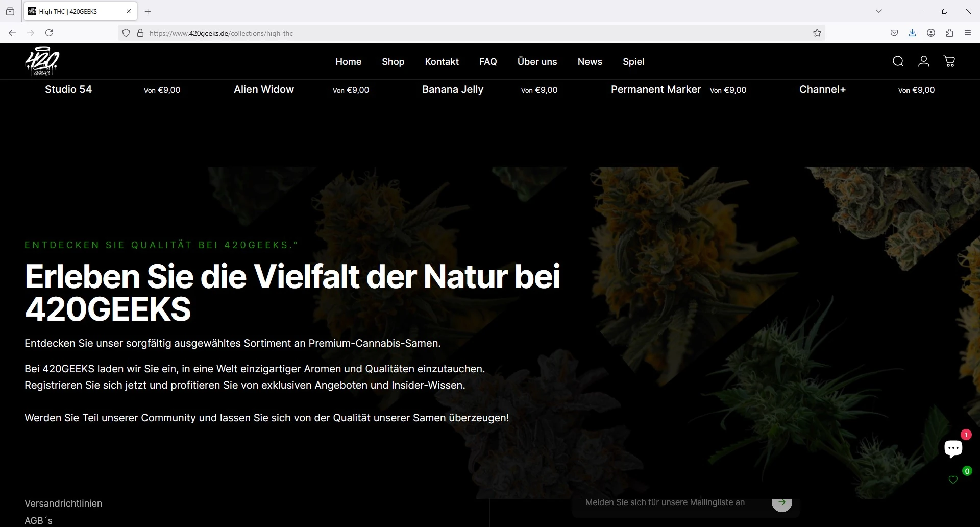This screenshot has width=980, height=527.
Task: Click the browser forward arrow
Action: (x=31, y=33)
